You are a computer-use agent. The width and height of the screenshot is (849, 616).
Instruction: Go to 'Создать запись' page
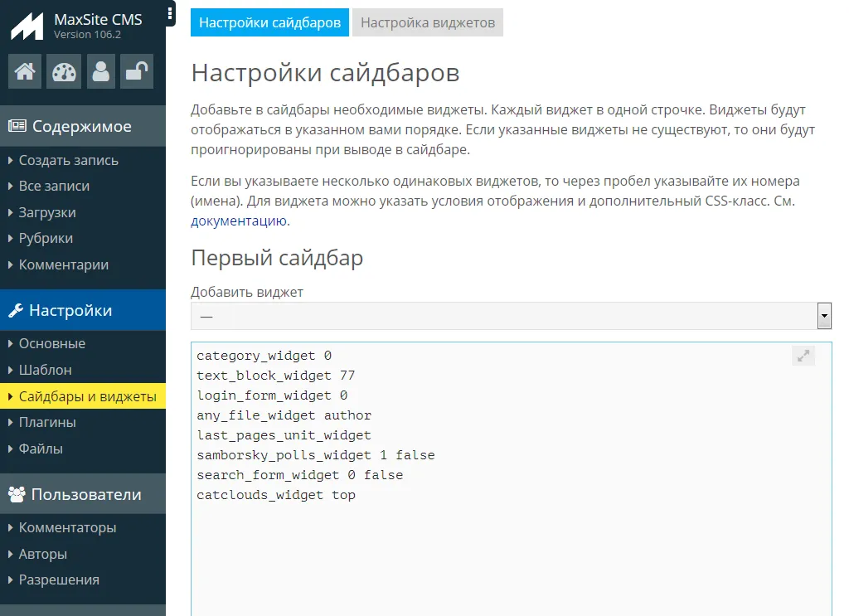[x=69, y=160]
